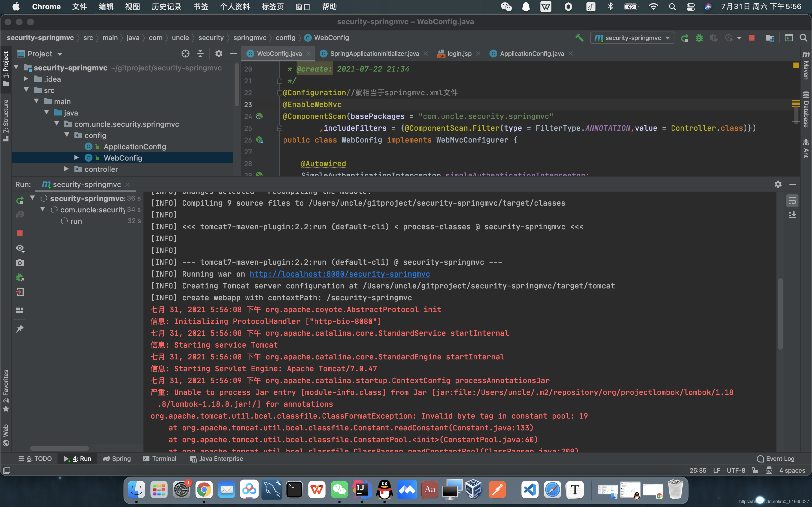Toggle the eye watch icon in Run panel
Viewport: 812px width, 507px height.
pyautogui.click(x=20, y=248)
